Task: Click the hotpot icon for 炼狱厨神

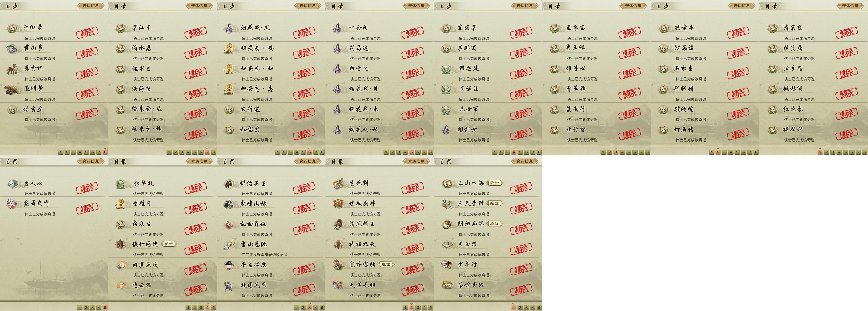Action: coord(338,204)
